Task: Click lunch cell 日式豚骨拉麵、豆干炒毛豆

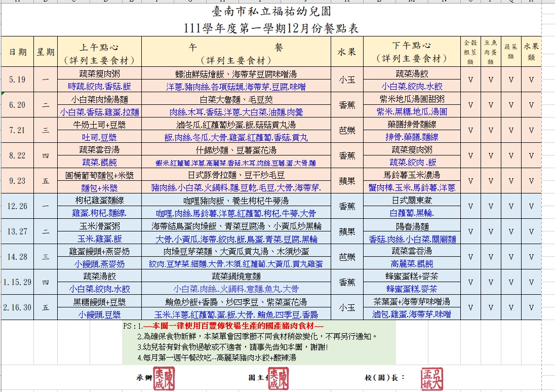Action: (236, 175)
